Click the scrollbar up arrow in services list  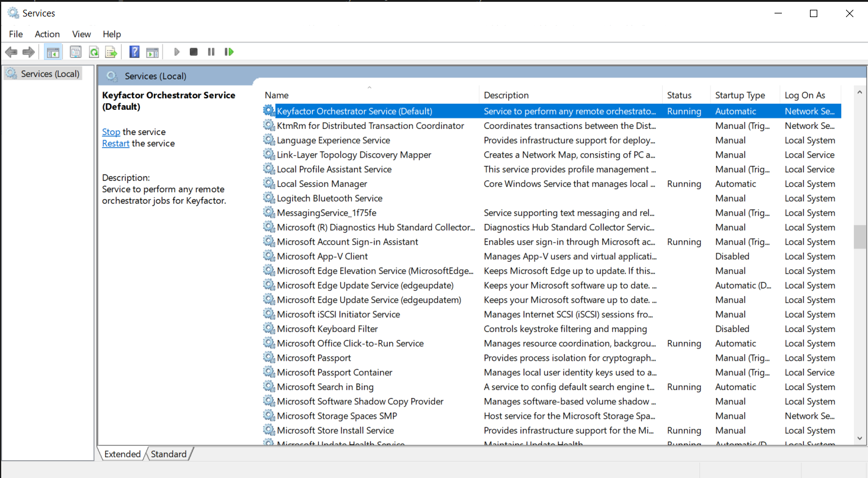[x=860, y=92]
